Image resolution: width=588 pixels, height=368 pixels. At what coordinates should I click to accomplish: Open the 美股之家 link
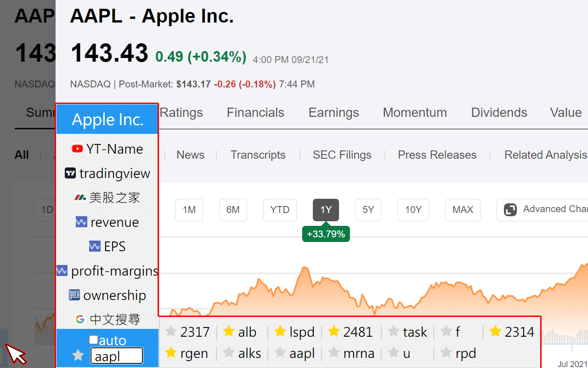coord(115,198)
